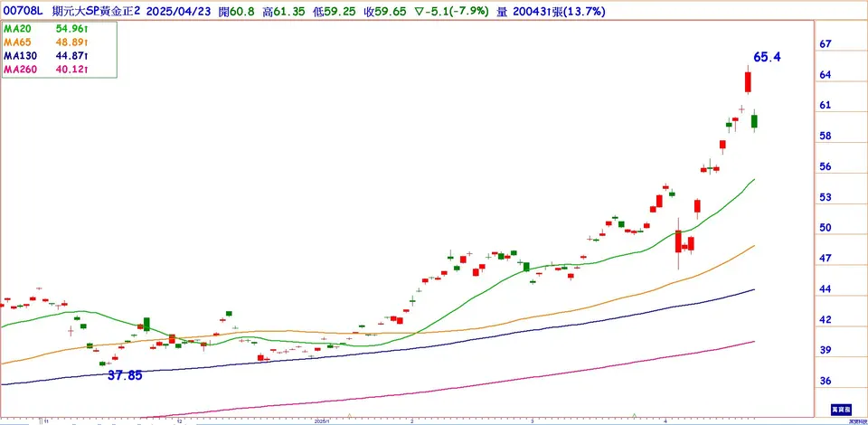Click the orange triangle marker near 2025/1
The width and height of the screenshot is (868, 425).
pyautogui.click(x=349, y=415)
